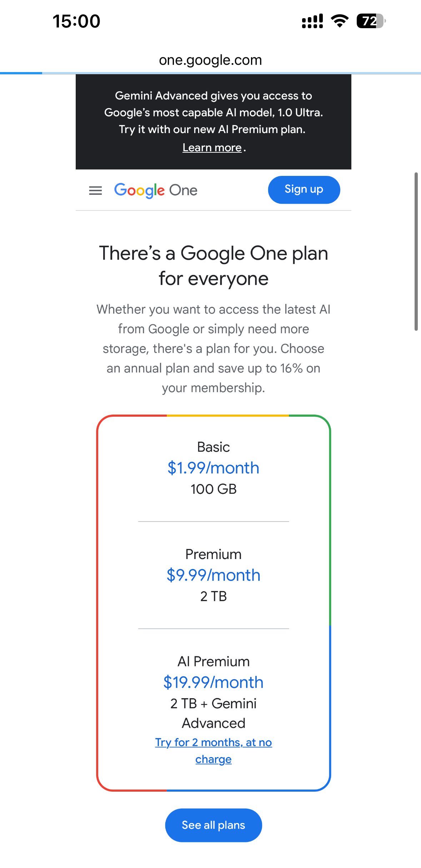
Task: Choose the AI Premium $19.99/month price
Action: [214, 682]
